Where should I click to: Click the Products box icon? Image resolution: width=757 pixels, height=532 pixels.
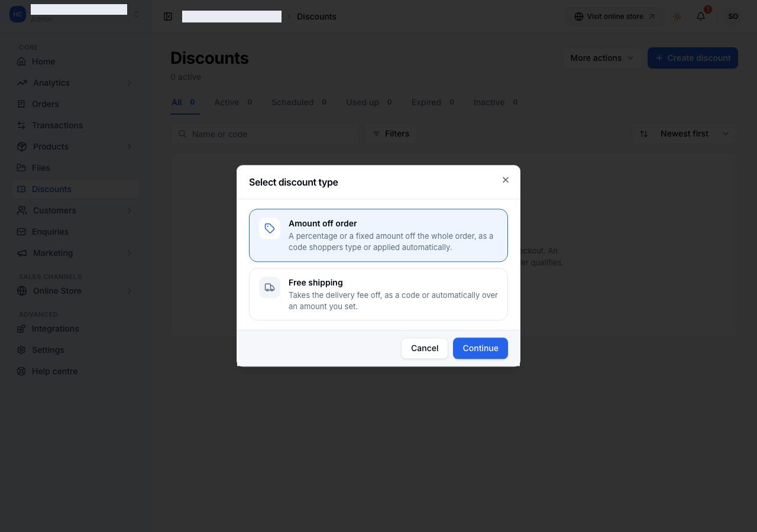[x=22, y=147]
